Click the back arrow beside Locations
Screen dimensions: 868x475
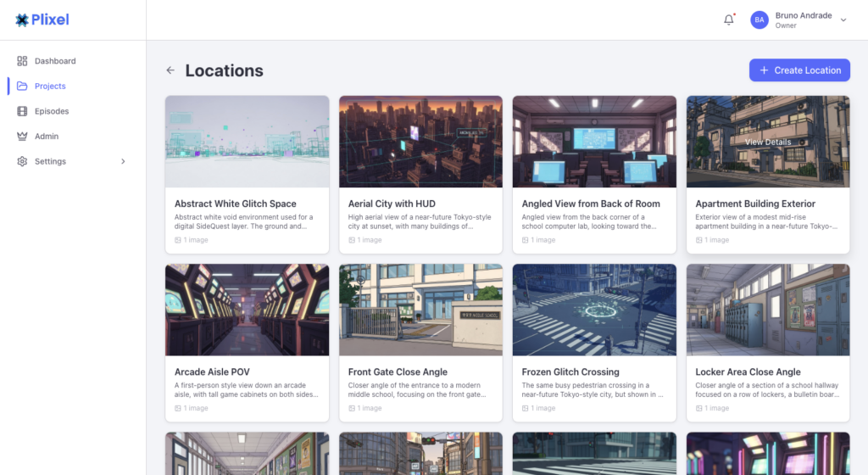point(170,70)
